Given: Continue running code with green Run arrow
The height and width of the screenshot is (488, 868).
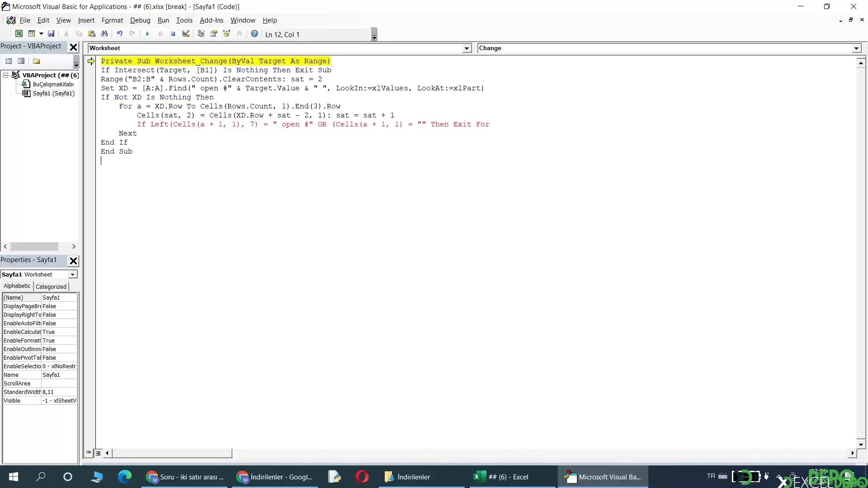Looking at the screenshot, I should [x=147, y=34].
